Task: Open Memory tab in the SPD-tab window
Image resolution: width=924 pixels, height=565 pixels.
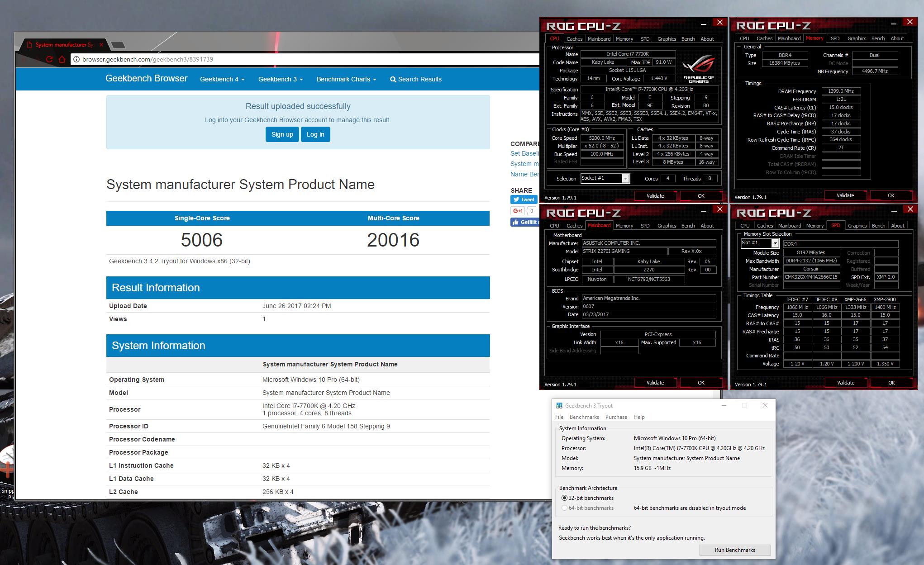Action: (814, 226)
